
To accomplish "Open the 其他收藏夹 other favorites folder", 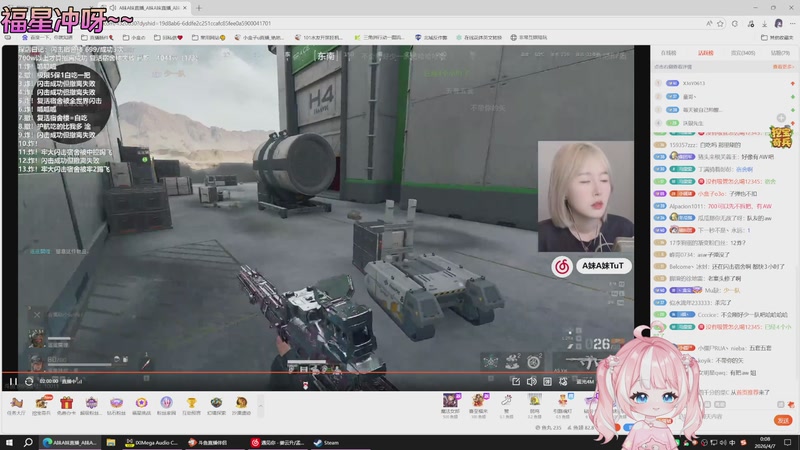I will 777,37.
